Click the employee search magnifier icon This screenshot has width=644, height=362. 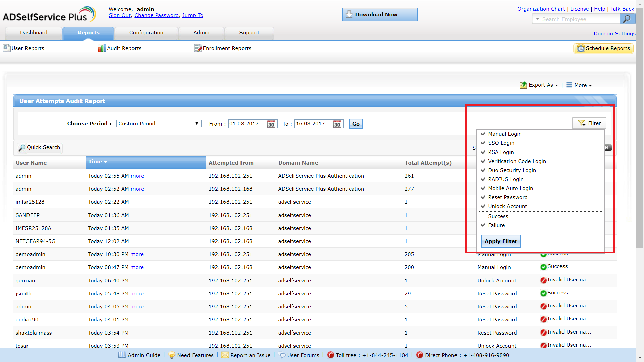tap(627, 19)
